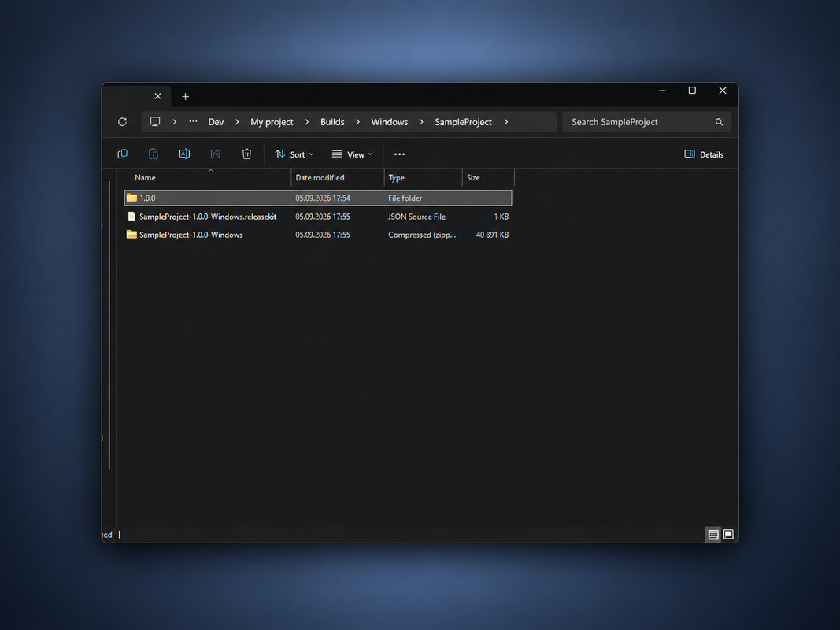Click the 1.0.0 folder name
Screen dimensions: 840x630
[x=147, y=198]
